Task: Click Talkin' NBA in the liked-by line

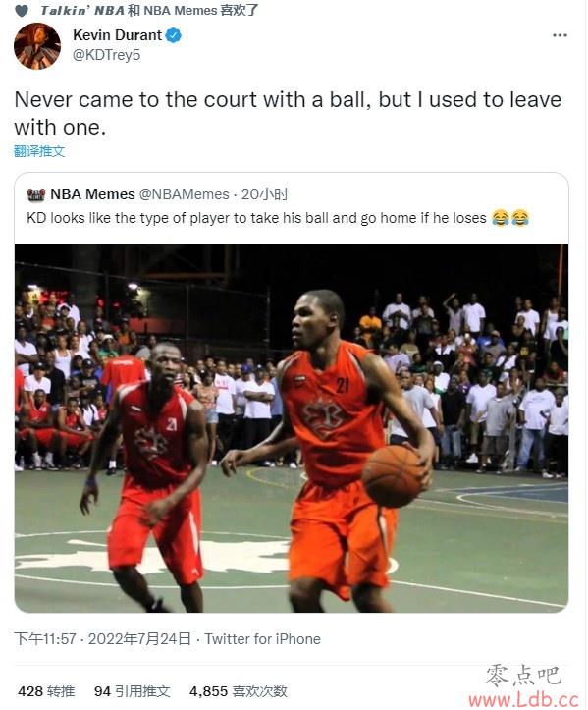Action: click(x=82, y=11)
